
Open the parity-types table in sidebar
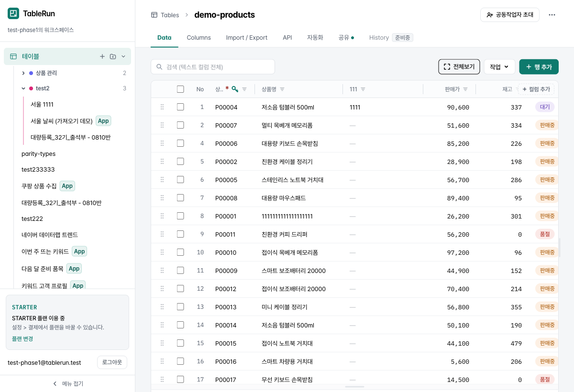click(x=38, y=154)
